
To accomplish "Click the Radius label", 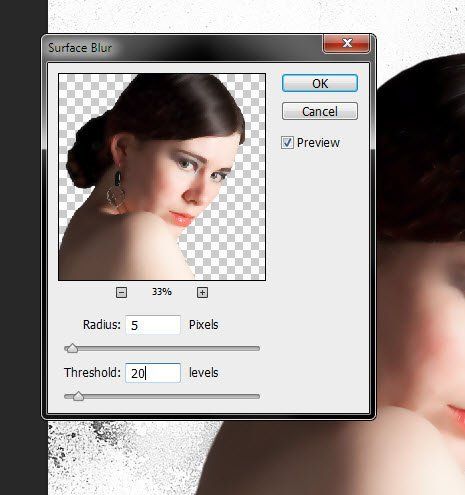I will tap(102, 325).
